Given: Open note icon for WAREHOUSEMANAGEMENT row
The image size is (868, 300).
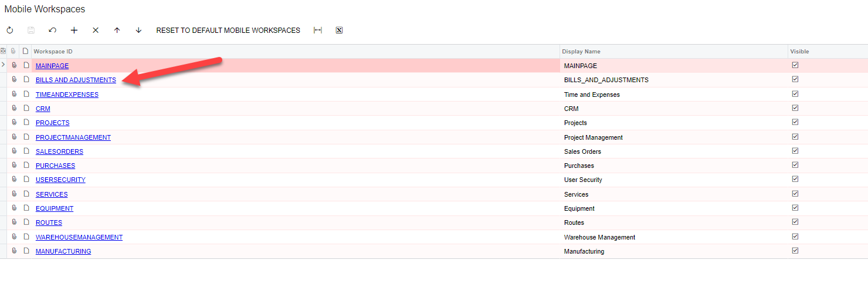Looking at the screenshot, I should coord(25,237).
